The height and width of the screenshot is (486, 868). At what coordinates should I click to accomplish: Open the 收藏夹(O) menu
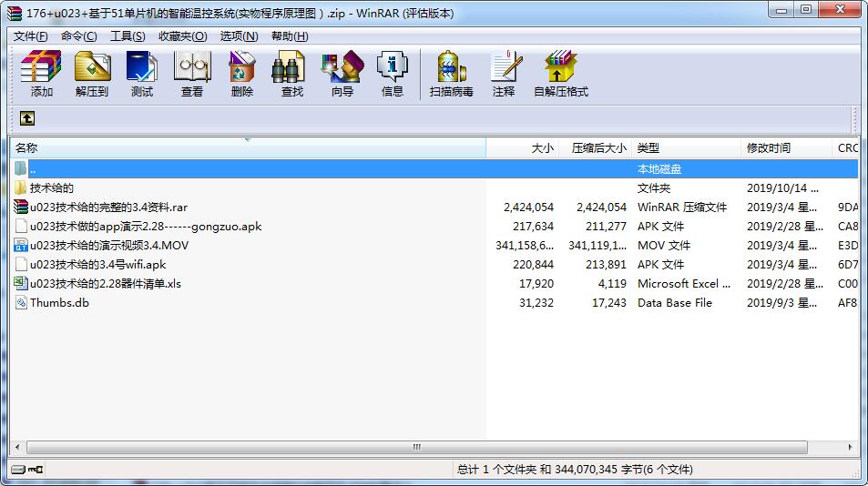[x=182, y=35]
